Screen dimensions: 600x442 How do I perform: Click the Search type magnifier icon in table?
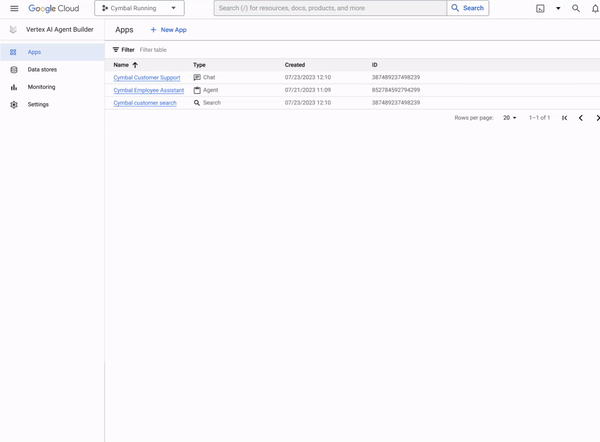click(197, 103)
